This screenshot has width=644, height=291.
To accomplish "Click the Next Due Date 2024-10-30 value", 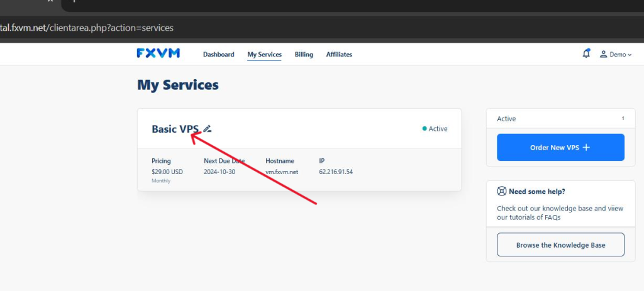I will (219, 172).
